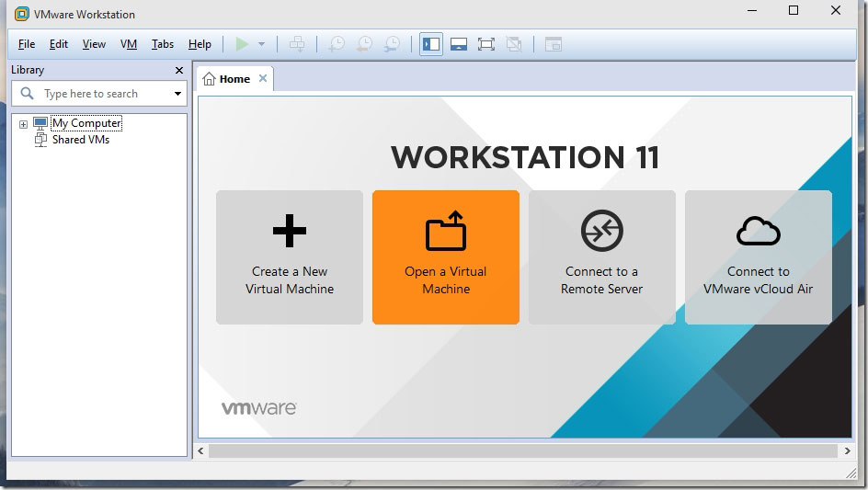Select Shared VMs in the Library
Image resolution: width=868 pixels, height=490 pixels.
click(81, 140)
